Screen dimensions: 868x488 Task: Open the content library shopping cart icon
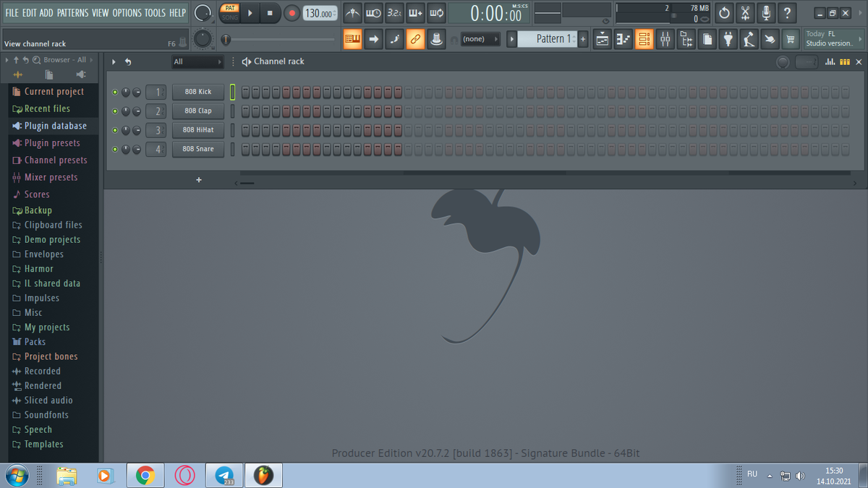791,39
